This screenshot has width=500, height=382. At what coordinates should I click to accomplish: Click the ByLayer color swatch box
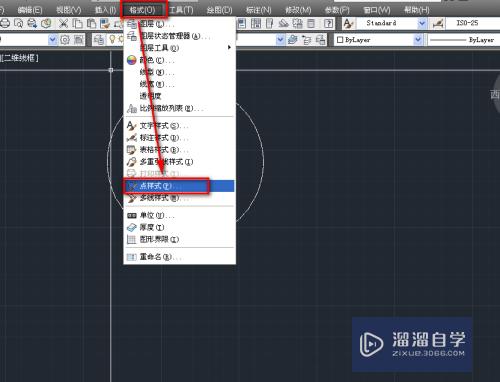tap(340, 40)
